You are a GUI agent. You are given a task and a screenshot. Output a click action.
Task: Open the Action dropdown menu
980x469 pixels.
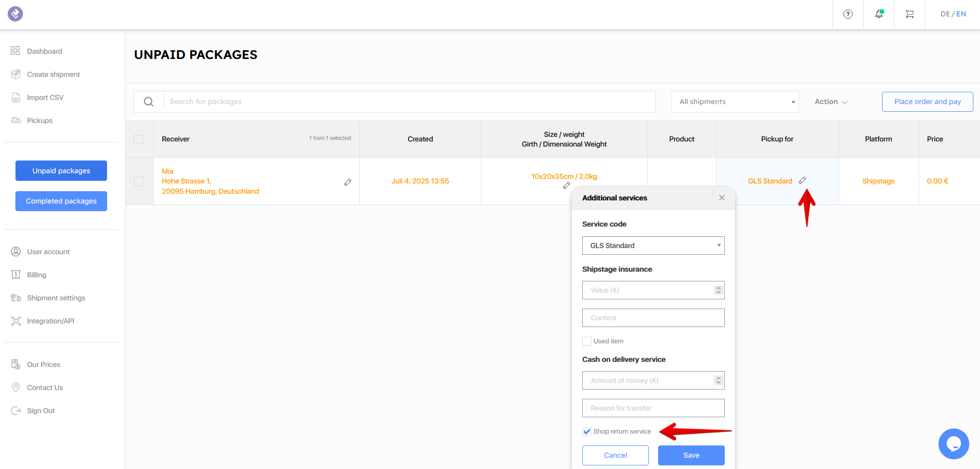(x=830, y=102)
